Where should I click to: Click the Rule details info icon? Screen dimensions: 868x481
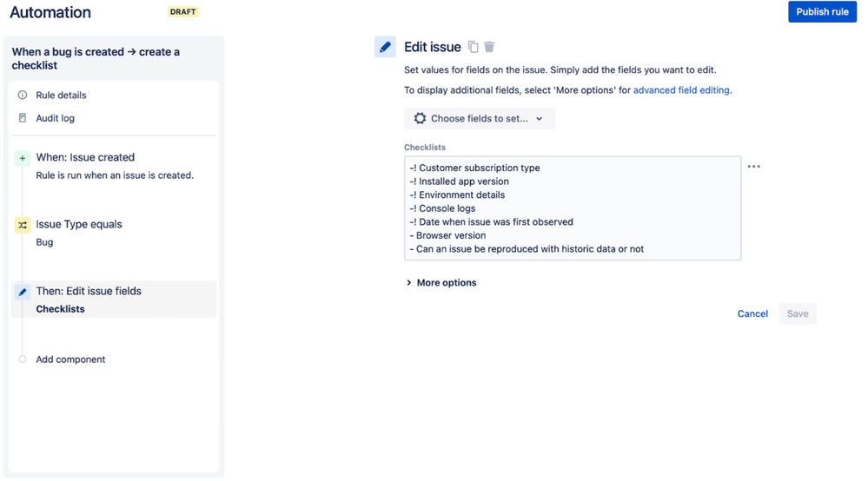pyautogui.click(x=22, y=96)
